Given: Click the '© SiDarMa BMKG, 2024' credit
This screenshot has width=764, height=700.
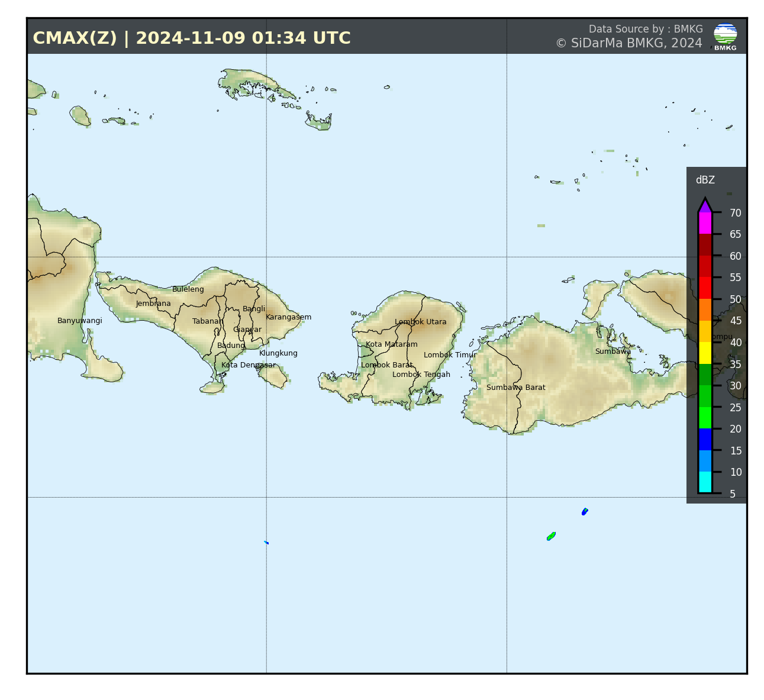Looking at the screenshot, I should (x=628, y=43).
